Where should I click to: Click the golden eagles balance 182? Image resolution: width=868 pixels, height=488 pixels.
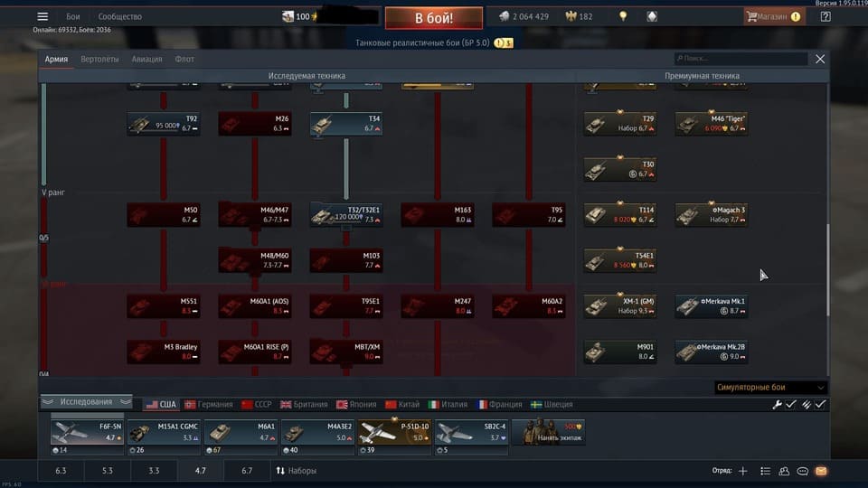[579, 16]
